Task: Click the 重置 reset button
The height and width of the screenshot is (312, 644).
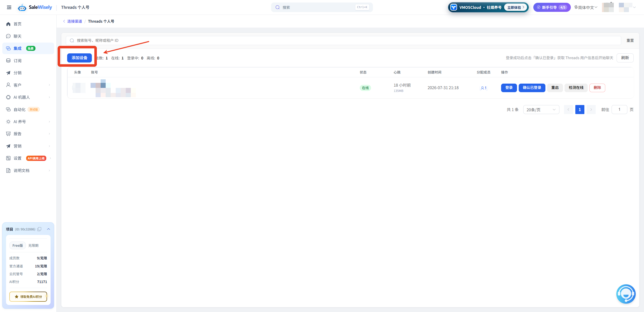Action: click(630, 41)
